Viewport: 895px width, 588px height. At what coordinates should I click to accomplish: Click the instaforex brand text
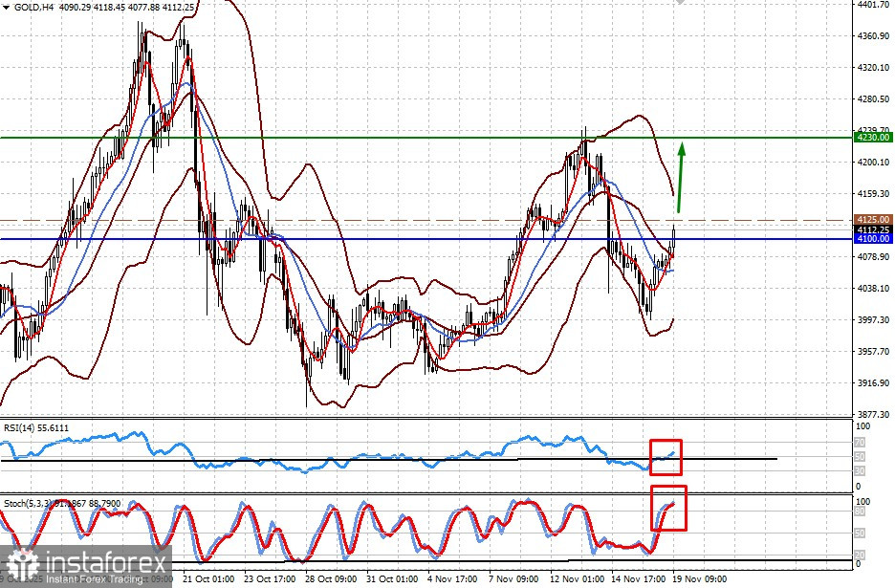(105, 562)
